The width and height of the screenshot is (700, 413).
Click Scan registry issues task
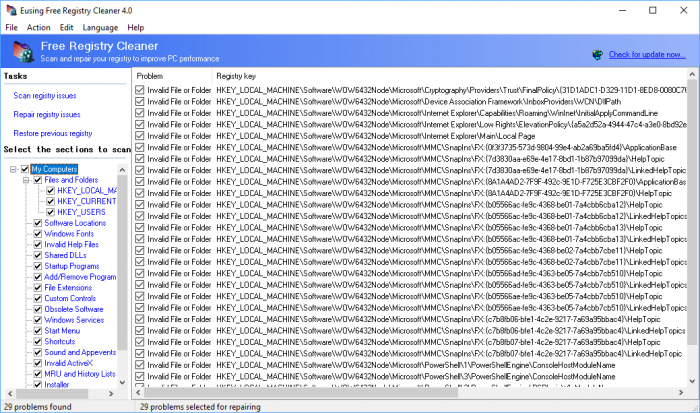45,96
